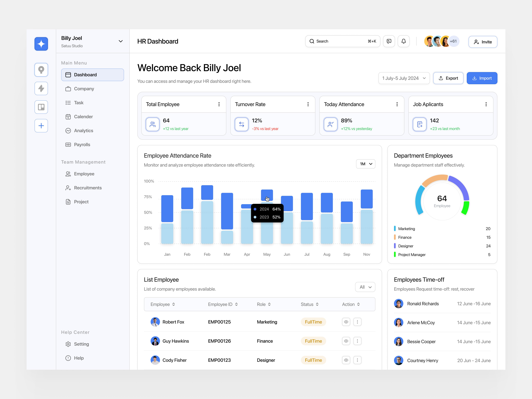The image size is (532, 399).
Task: Open the three-dot menu on Job Aplicants card
Action: [x=486, y=104]
